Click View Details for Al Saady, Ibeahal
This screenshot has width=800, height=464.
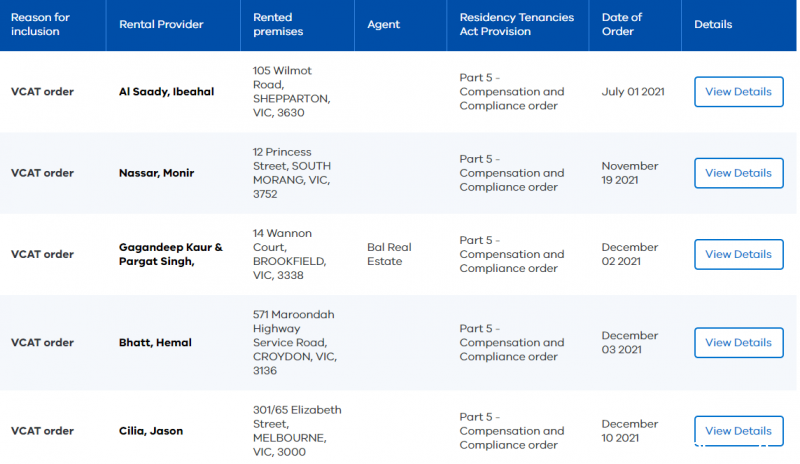point(738,91)
